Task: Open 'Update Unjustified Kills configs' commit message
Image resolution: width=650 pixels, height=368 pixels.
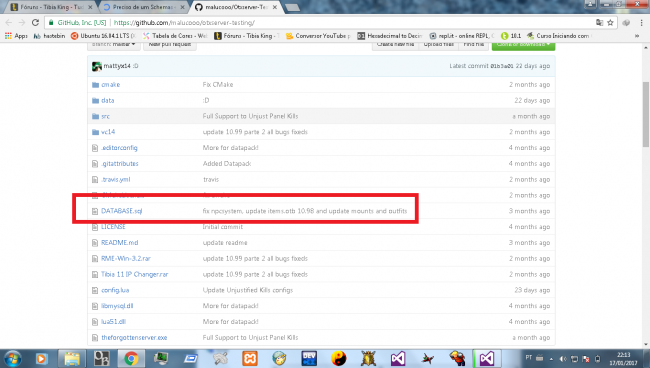Action: click(x=247, y=290)
